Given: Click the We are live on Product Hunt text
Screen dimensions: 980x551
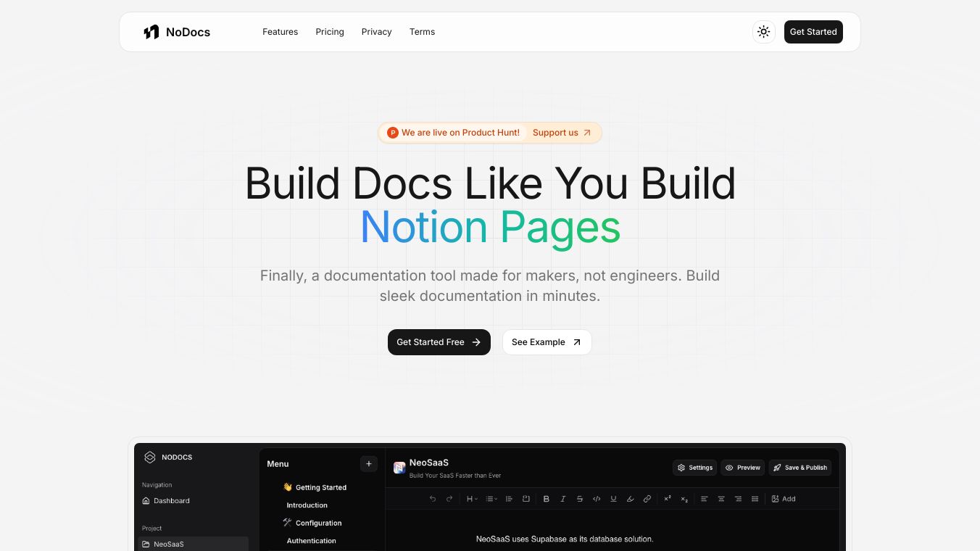Looking at the screenshot, I should click(461, 133).
